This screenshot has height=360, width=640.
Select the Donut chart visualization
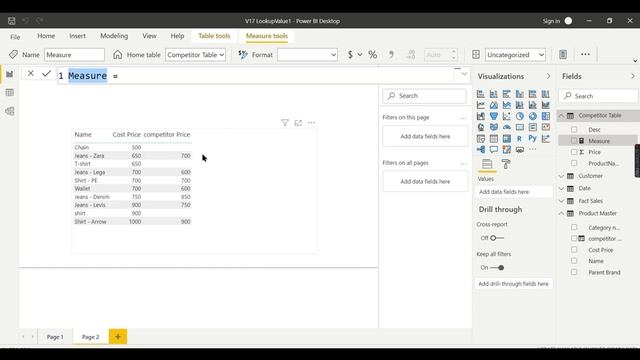point(533,116)
